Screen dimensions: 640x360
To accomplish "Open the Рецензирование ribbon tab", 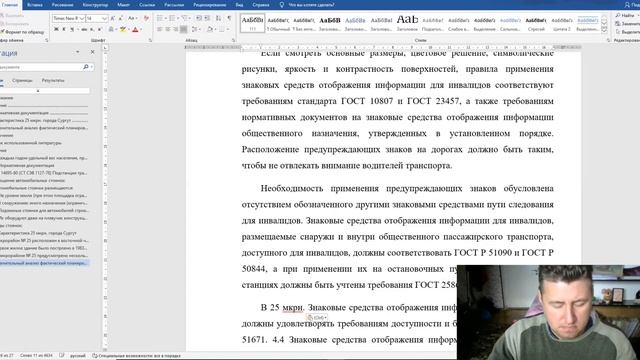I will click(x=209, y=5).
